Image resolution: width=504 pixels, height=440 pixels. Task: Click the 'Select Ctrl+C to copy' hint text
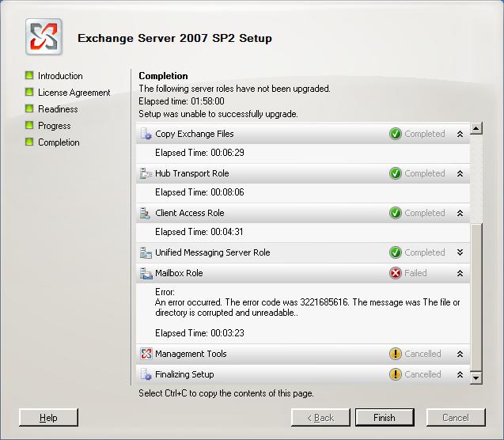(226, 393)
